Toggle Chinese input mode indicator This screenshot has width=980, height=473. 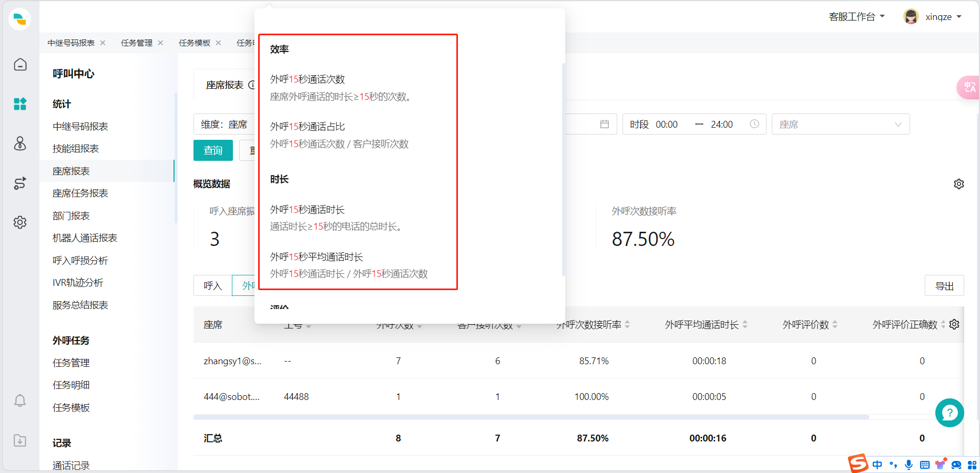point(877,465)
